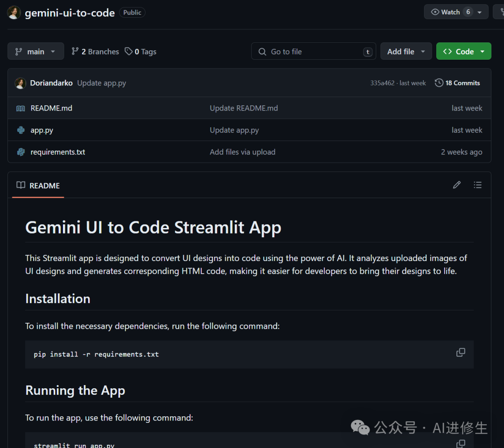The height and width of the screenshot is (448, 504).
Task: Open the latest commit message Update app.py
Action: click(102, 83)
